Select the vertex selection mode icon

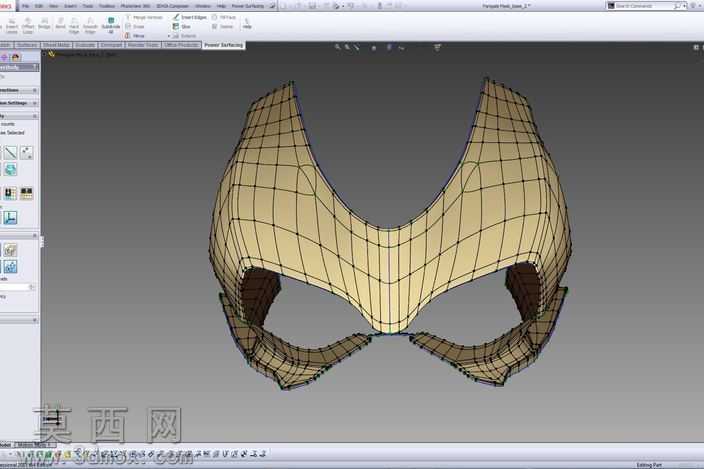click(x=26, y=153)
